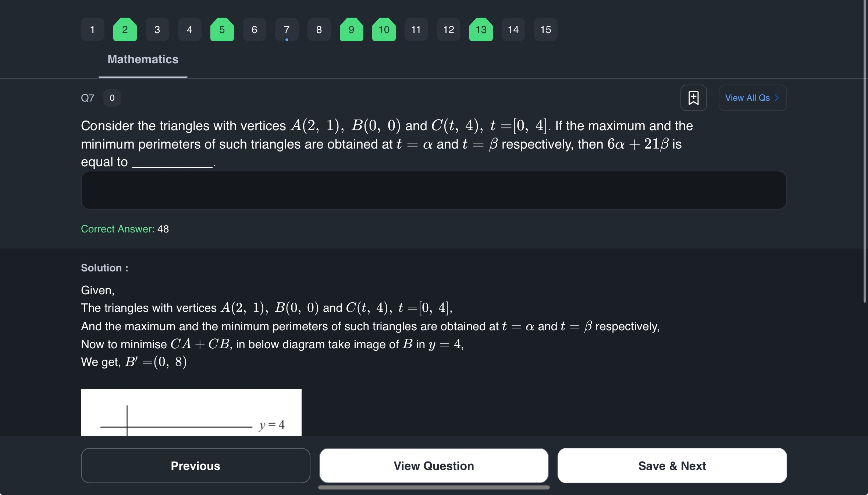868x495 pixels.
Task: Open question 10 in the palette
Action: tap(384, 29)
